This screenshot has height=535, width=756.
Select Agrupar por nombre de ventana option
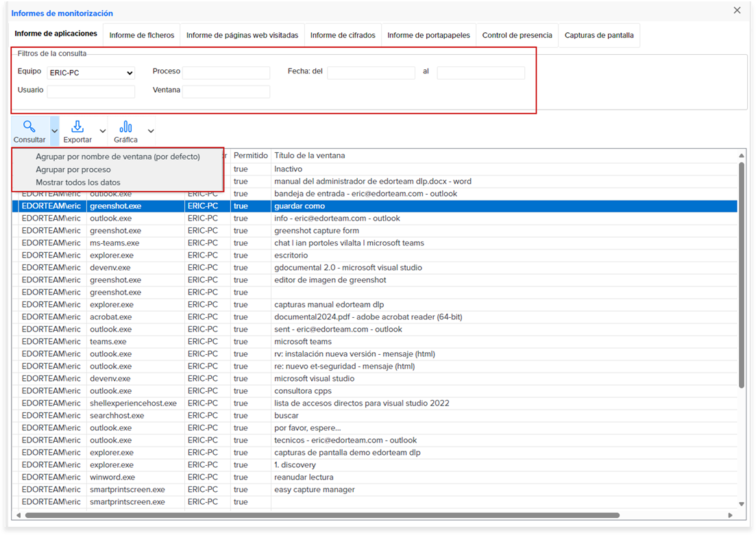point(118,157)
